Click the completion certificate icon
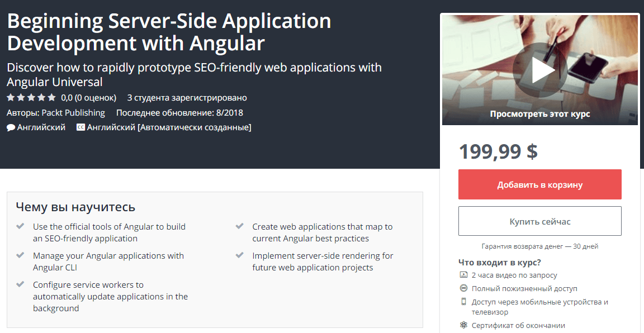The height and width of the screenshot is (333, 644). [x=463, y=325]
